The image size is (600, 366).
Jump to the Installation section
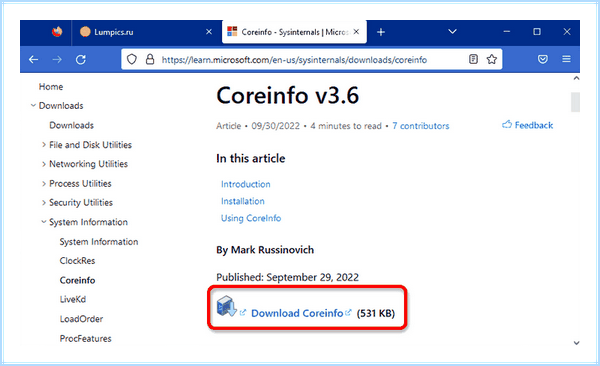(243, 201)
